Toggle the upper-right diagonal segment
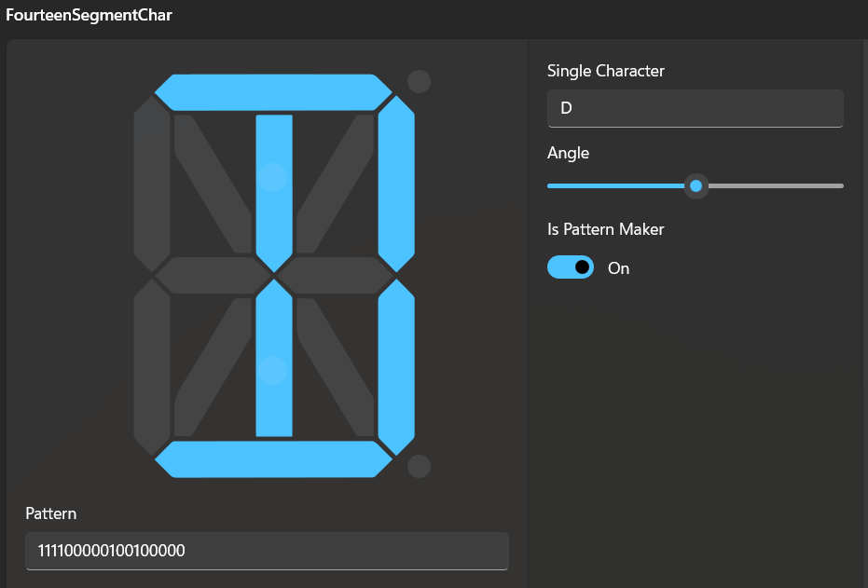This screenshot has height=588, width=868. (336, 184)
